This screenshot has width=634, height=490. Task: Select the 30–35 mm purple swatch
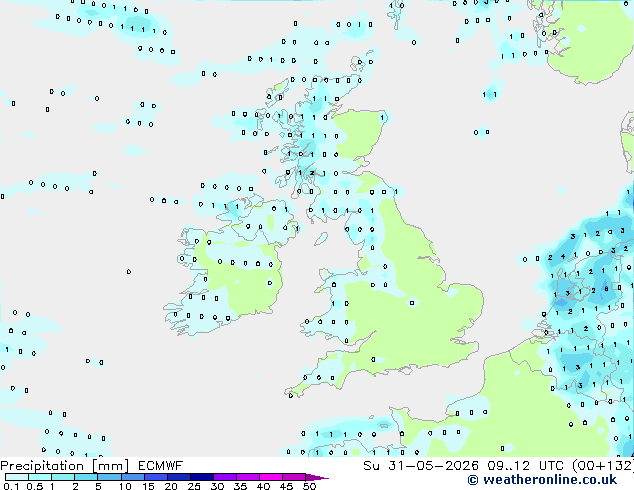[225, 477]
